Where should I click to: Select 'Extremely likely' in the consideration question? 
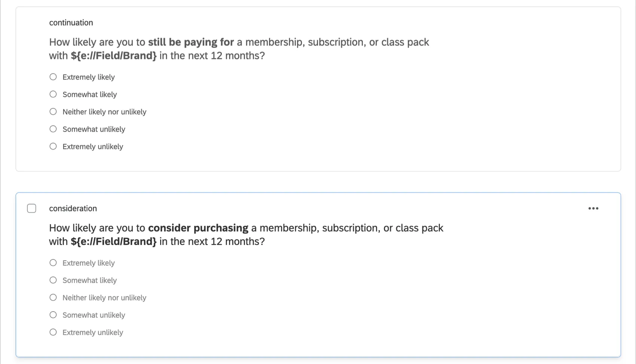53,262
